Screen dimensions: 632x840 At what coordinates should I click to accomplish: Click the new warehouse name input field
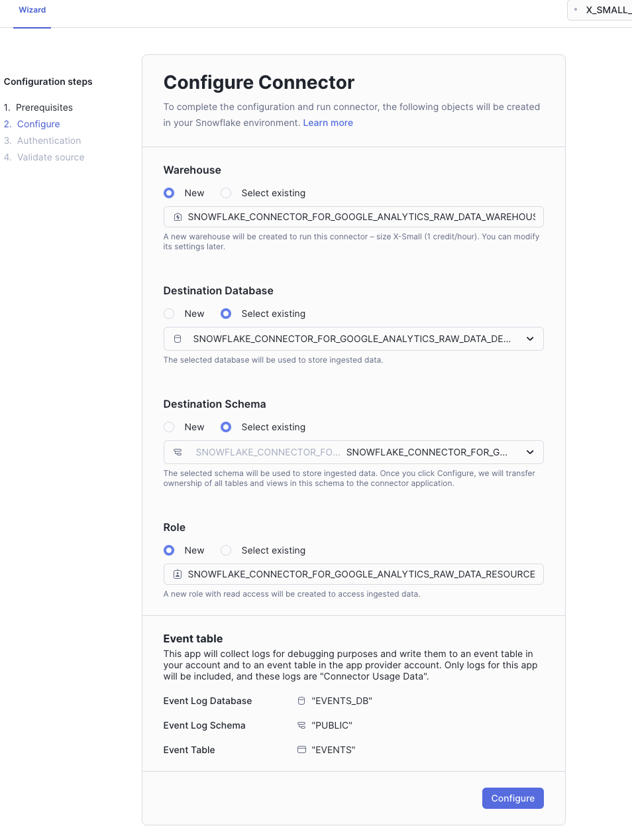click(x=361, y=217)
